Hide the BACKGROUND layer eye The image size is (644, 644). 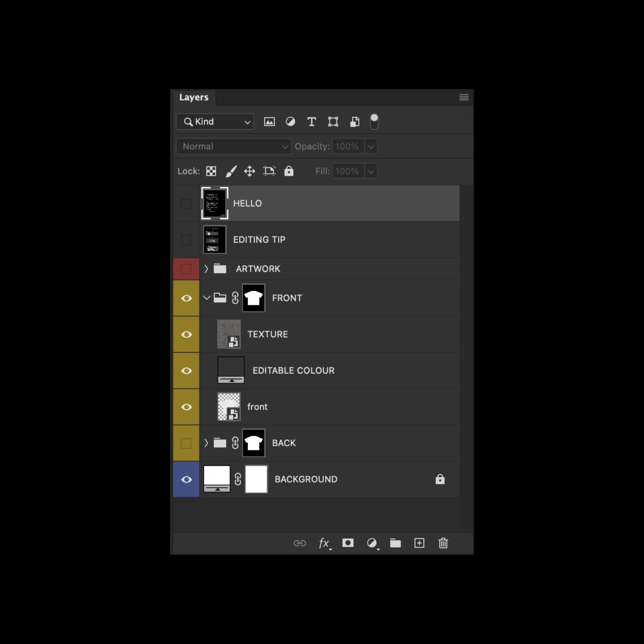click(x=186, y=479)
